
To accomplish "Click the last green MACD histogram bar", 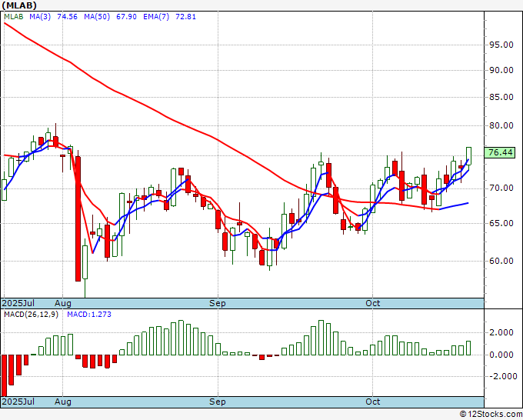I will pyautogui.click(x=468, y=348).
